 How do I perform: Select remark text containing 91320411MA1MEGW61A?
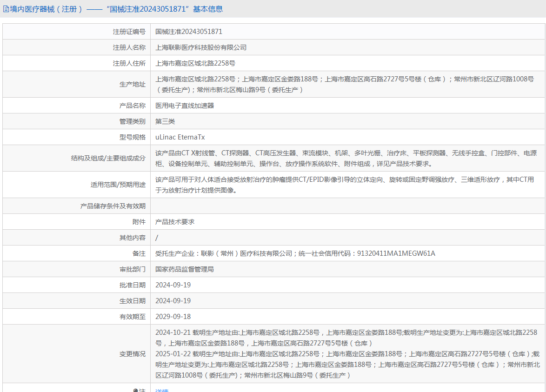[295, 253]
